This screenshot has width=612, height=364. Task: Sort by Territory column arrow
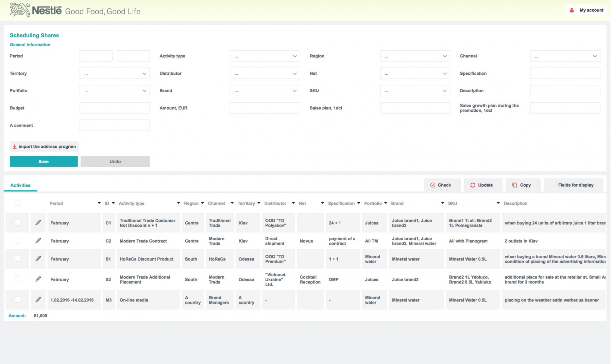point(259,203)
